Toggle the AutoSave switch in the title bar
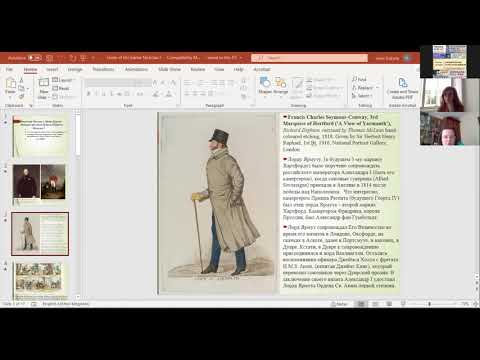480x360 pixels. (x=34, y=58)
